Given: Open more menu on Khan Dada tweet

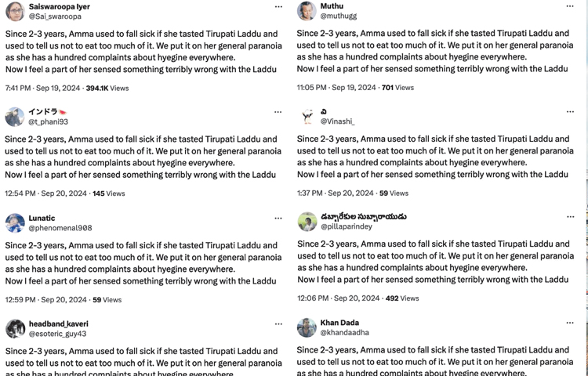Looking at the screenshot, I should [x=570, y=323].
